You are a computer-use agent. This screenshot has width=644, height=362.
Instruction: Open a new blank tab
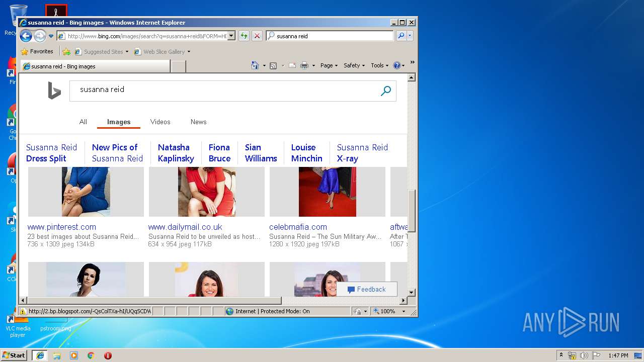pos(178,66)
